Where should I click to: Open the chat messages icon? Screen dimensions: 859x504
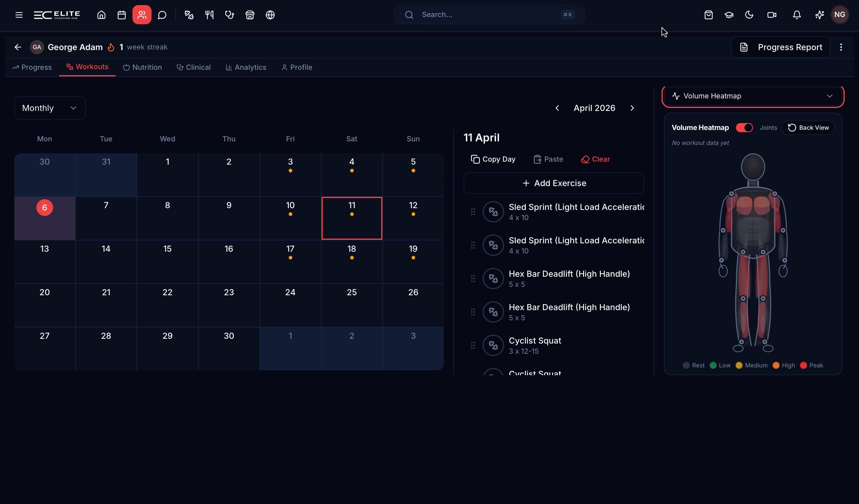[162, 15]
